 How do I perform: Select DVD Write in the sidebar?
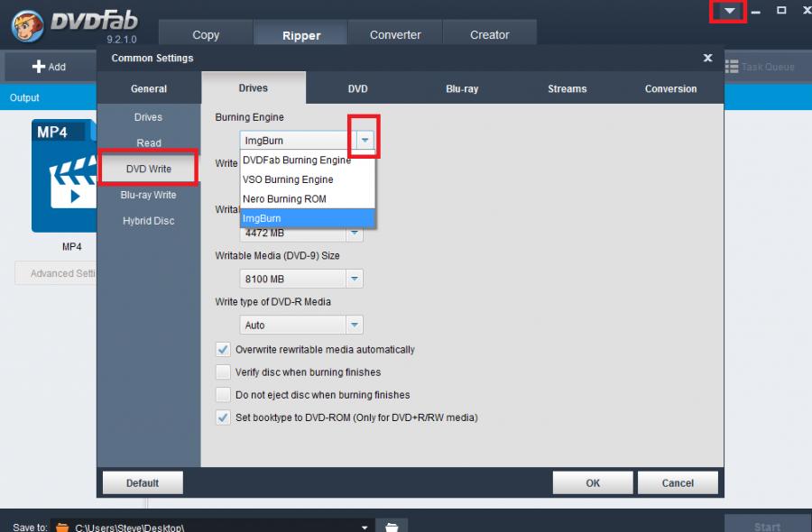tap(149, 169)
